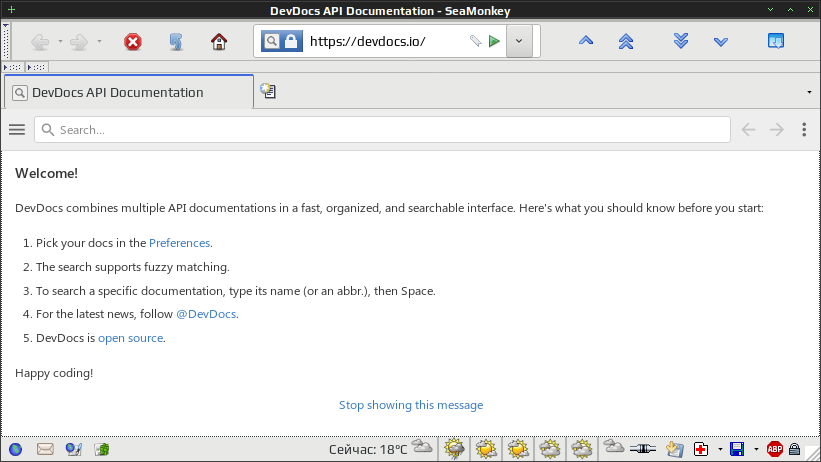The image size is (821, 462).
Task: Click the single down chevron toolbar button
Action: pyautogui.click(x=721, y=41)
